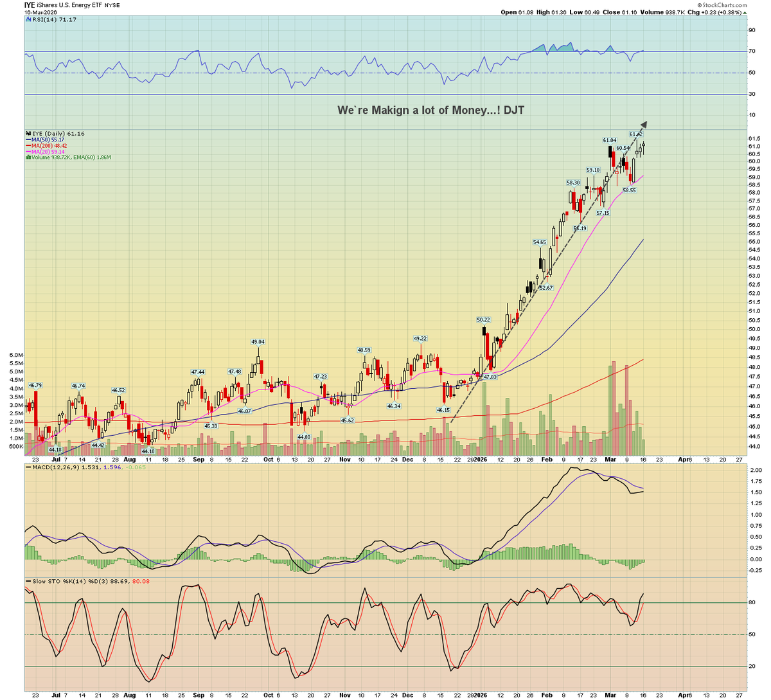This screenshot has width=771, height=700.
Task: Click the 58.30 price label
Action: (x=573, y=183)
